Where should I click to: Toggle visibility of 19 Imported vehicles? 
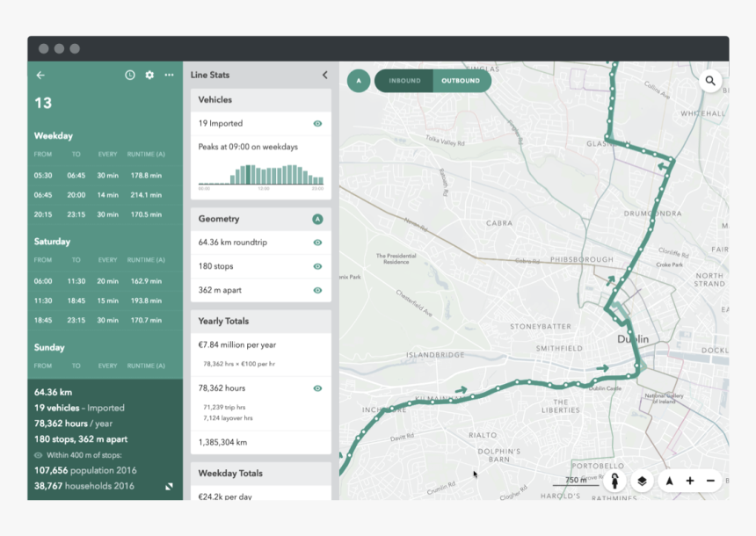[x=317, y=124]
